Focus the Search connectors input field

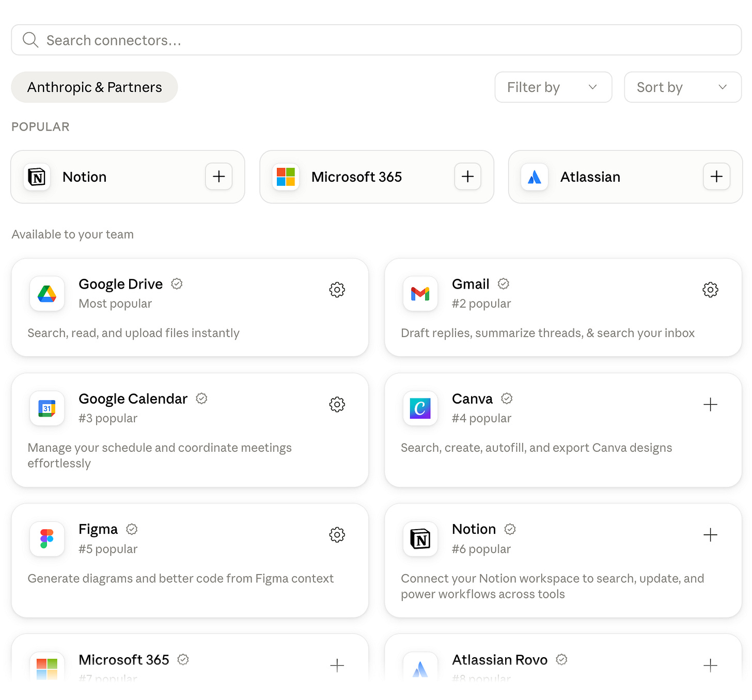coord(376,40)
